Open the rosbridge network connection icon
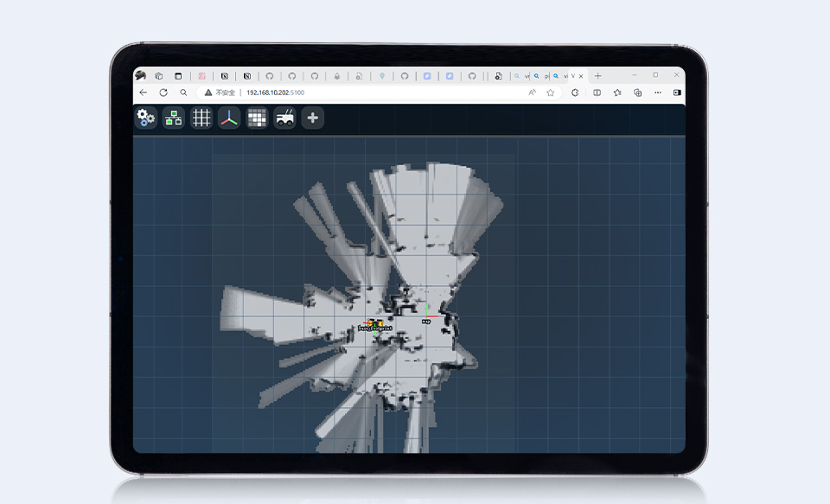 click(x=174, y=118)
